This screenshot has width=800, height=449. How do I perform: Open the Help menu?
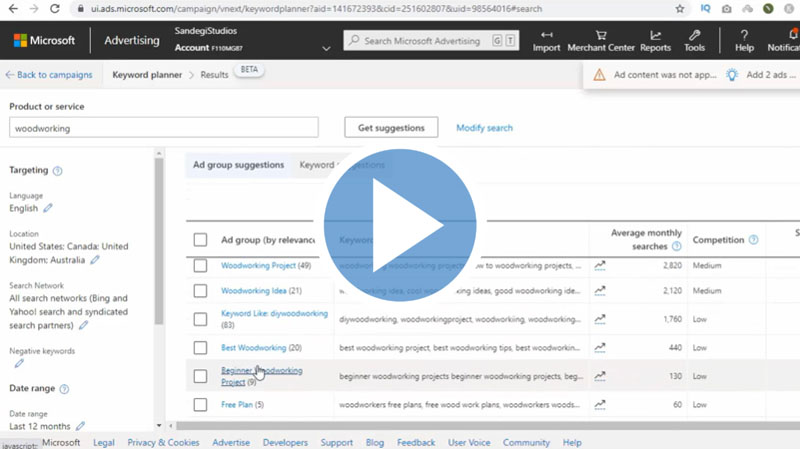pos(744,41)
